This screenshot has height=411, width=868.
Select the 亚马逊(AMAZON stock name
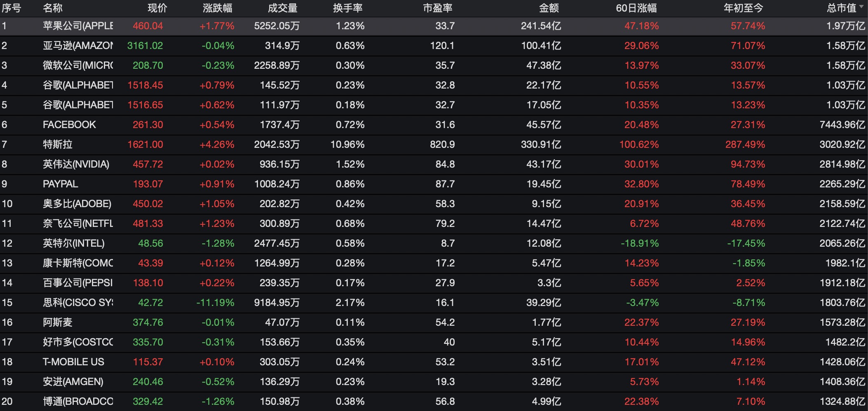78,46
